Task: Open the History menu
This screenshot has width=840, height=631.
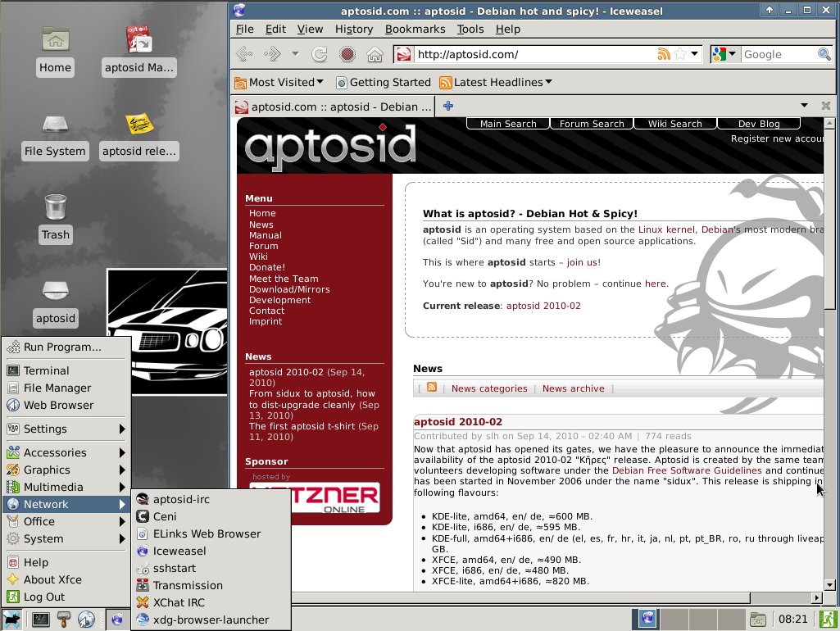Action: tap(353, 29)
